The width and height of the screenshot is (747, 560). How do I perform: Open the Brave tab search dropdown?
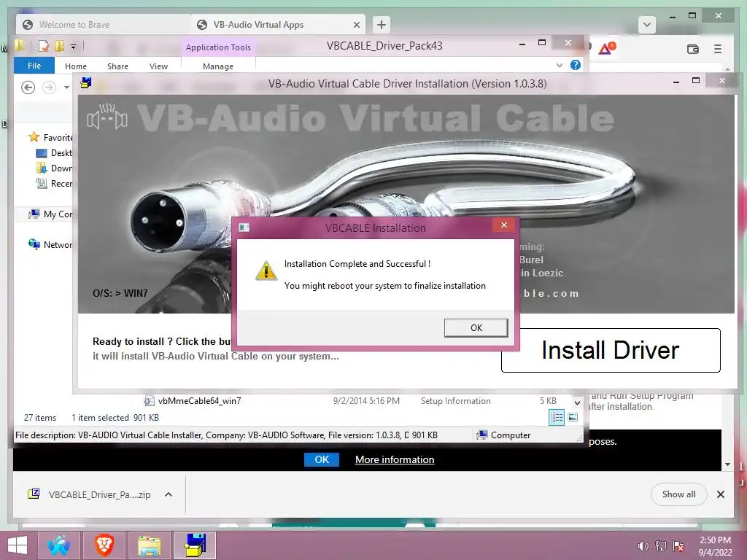(x=646, y=25)
